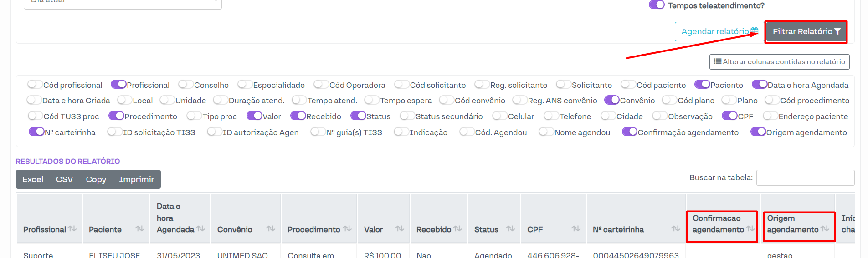Toggle the Especialidade column switch

tap(245, 85)
